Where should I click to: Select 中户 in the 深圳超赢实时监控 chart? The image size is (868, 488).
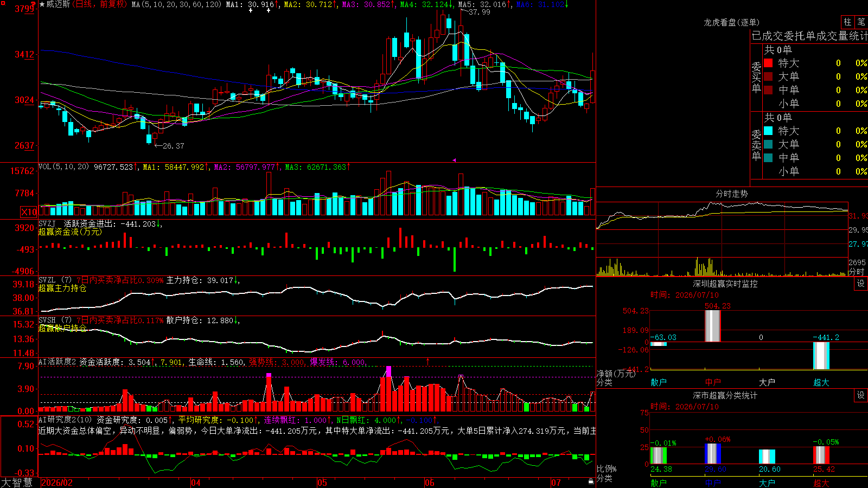click(x=713, y=382)
